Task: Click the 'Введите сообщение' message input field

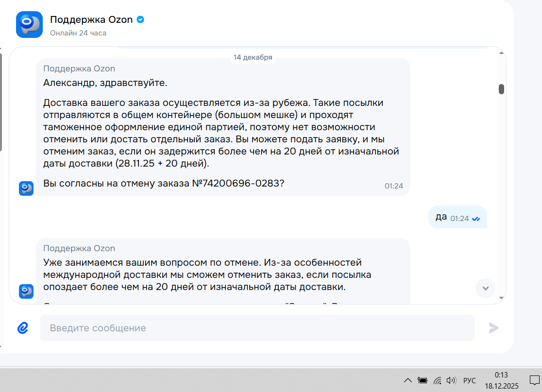Action: (257, 328)
